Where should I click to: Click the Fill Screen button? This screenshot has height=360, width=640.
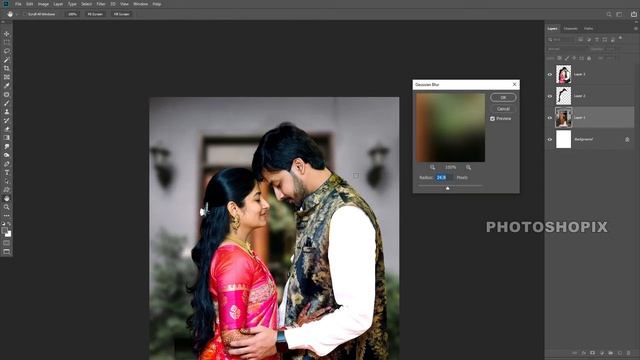coord(121,14)
